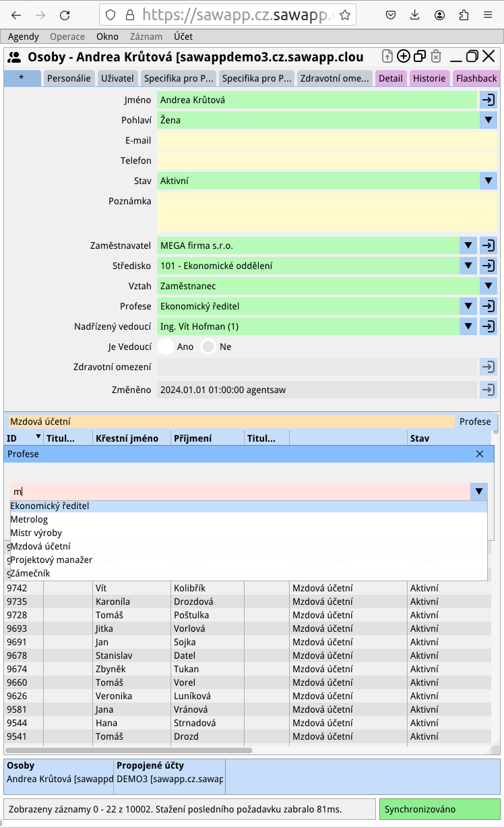Switch to Zdravotní ome... tab
Viewport: 504px width, 828px height.
point(335,78)
